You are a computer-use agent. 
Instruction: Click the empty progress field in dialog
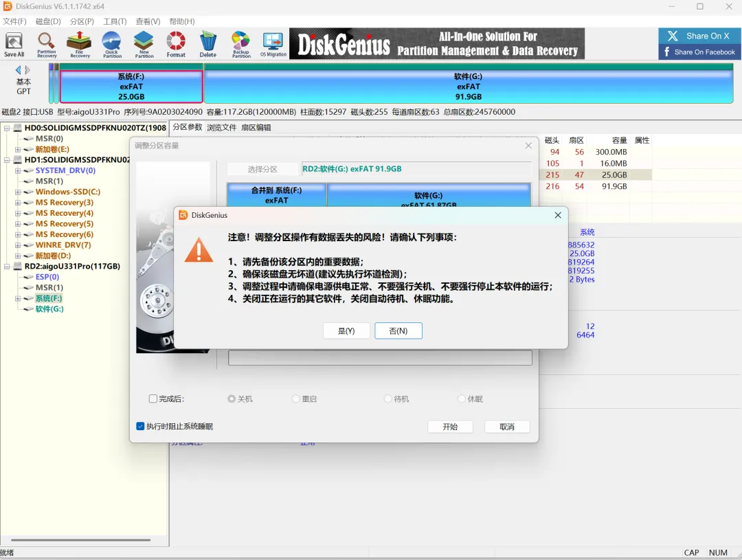(x=380, y=357)
